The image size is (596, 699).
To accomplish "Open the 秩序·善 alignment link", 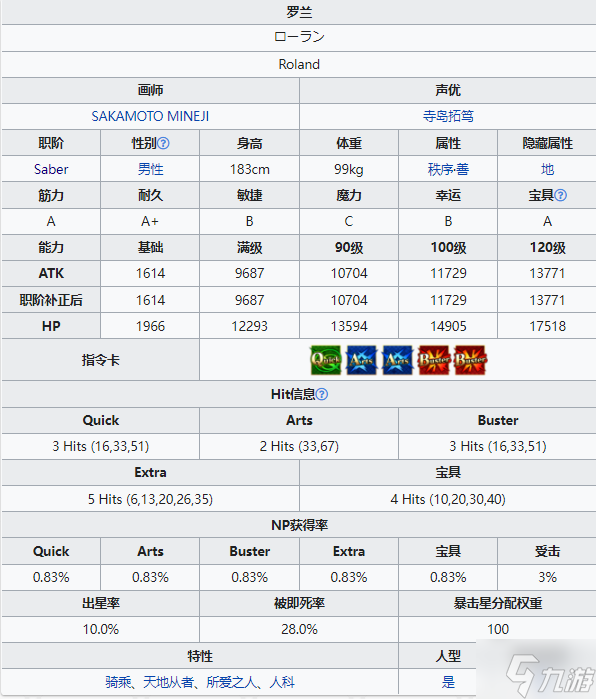I will click(x=448, y=169).
